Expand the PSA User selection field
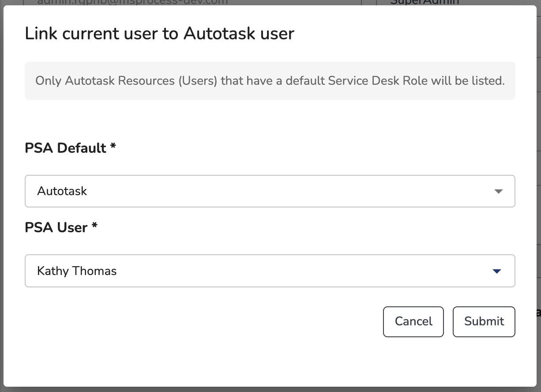541x392 pixels. [269, 271]
